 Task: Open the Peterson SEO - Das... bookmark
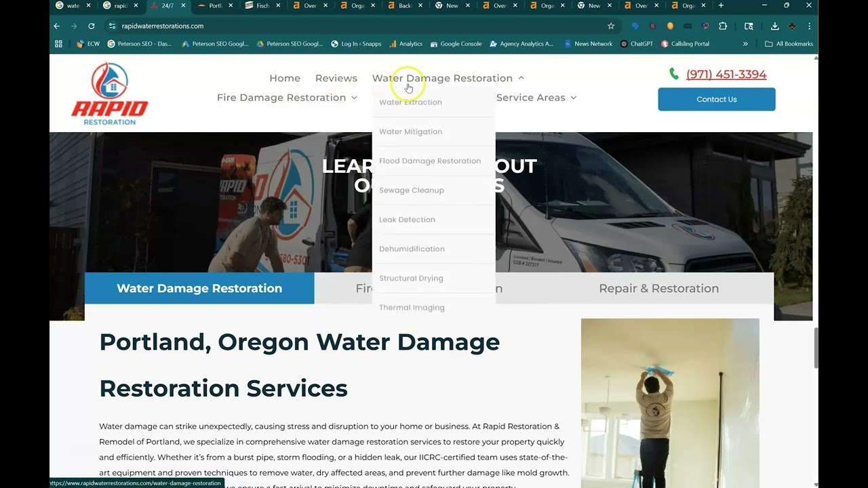[140, 43]
